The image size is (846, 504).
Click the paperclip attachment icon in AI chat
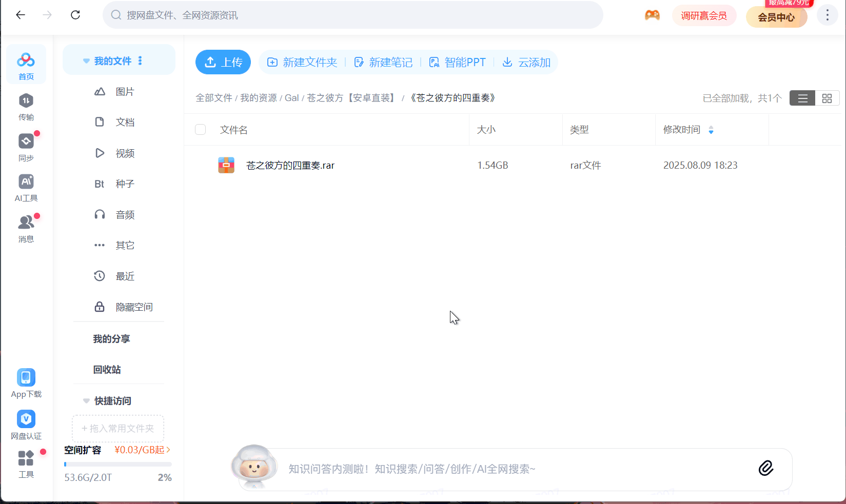[766, 468]
